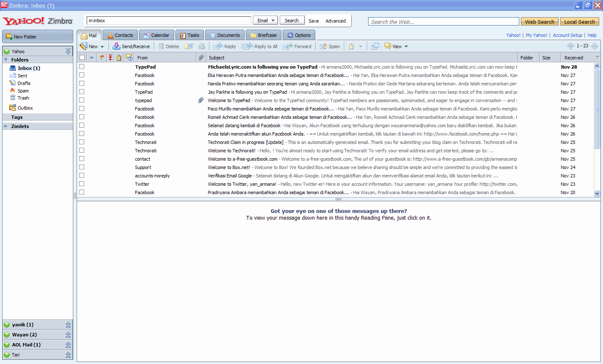Collapse the Folders section triangle
The width and height of the screenshot is (603, 364).
tap(6, 60)
